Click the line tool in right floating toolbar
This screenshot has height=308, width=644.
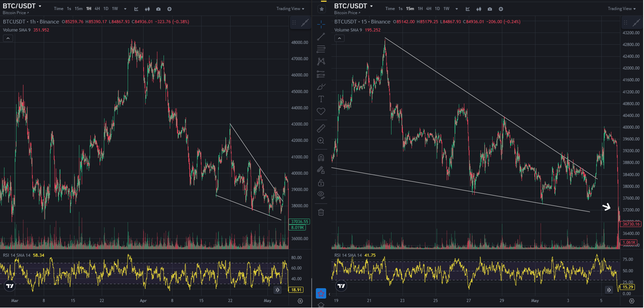[636, 23]
